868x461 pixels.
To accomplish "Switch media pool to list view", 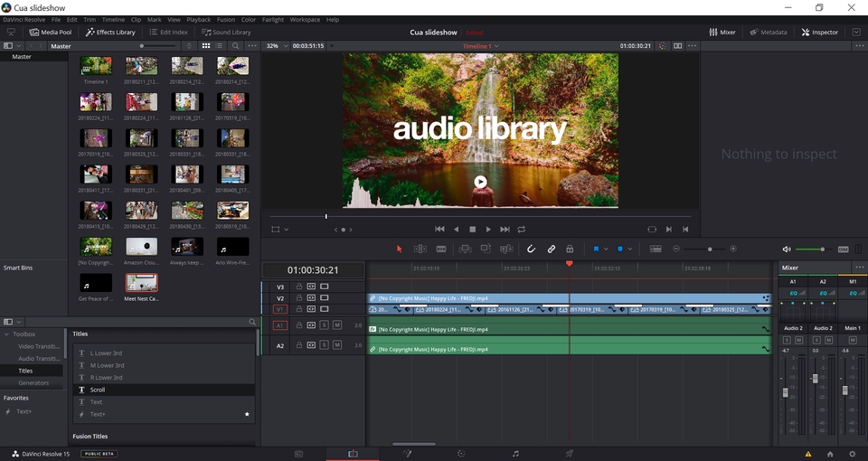I will [219, 46].
